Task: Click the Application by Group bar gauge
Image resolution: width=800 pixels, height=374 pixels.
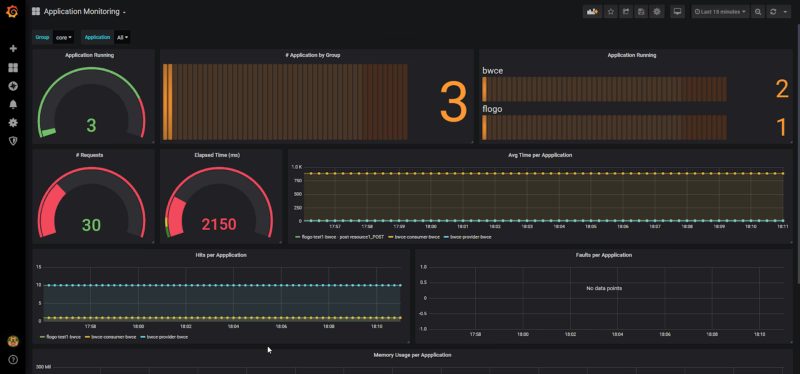Action: click(x=285, y=102)
